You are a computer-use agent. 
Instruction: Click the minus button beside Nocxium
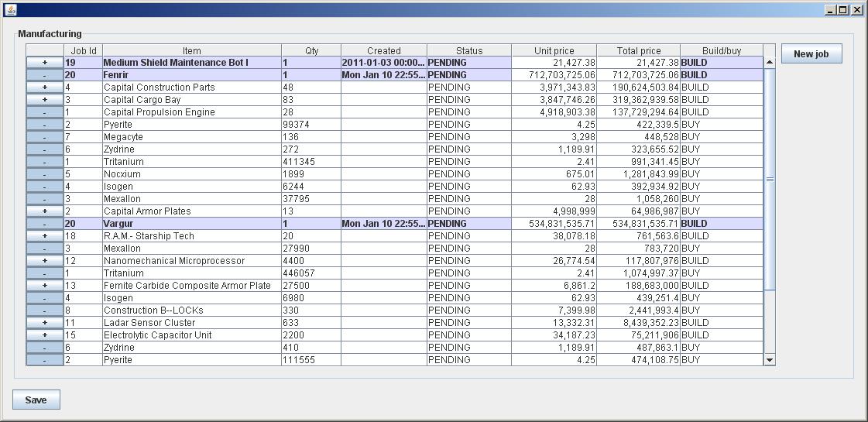click(45, 174)
